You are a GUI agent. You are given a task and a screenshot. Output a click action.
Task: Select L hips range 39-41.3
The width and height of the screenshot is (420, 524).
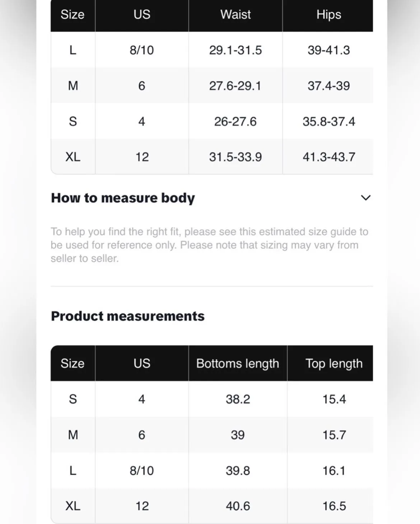coord(329,50)
